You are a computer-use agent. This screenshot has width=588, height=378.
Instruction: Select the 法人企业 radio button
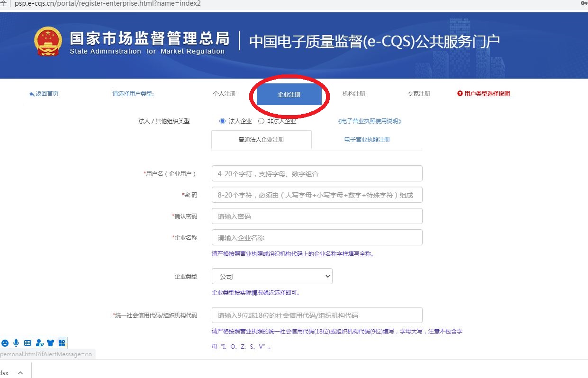coord(222,121)
